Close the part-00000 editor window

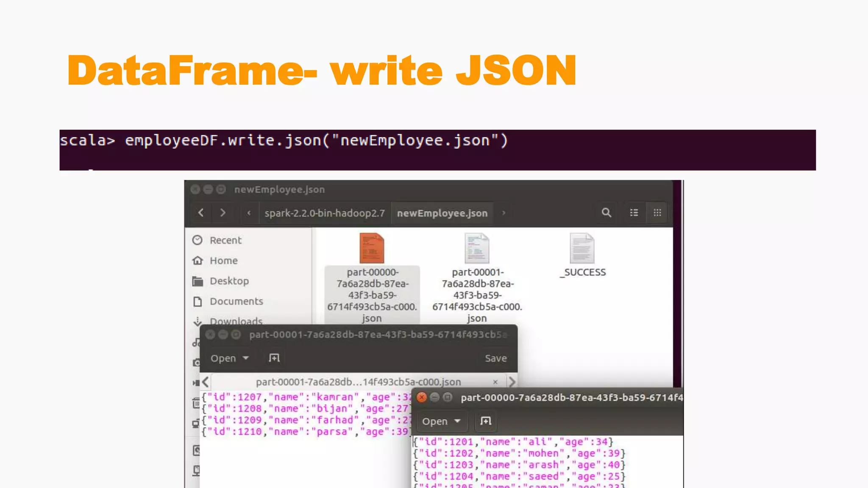tap(421, 397)
